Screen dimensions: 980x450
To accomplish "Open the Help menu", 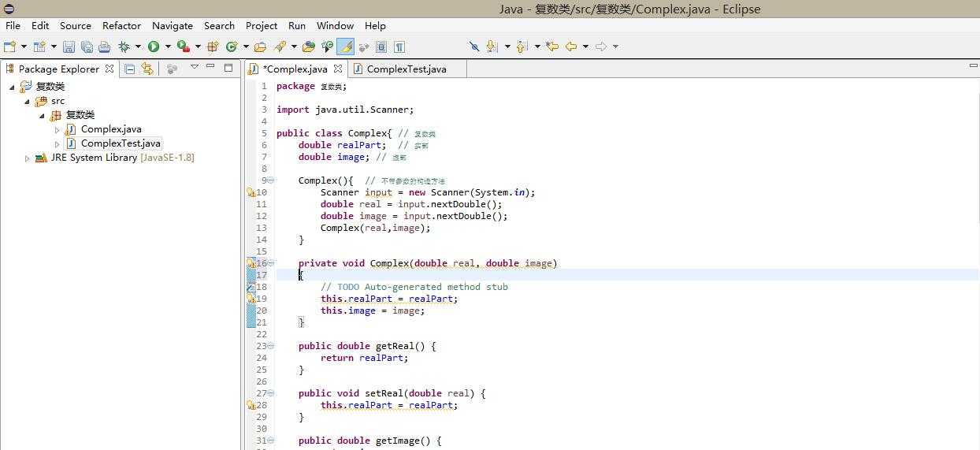I will (x=375, y=25).
